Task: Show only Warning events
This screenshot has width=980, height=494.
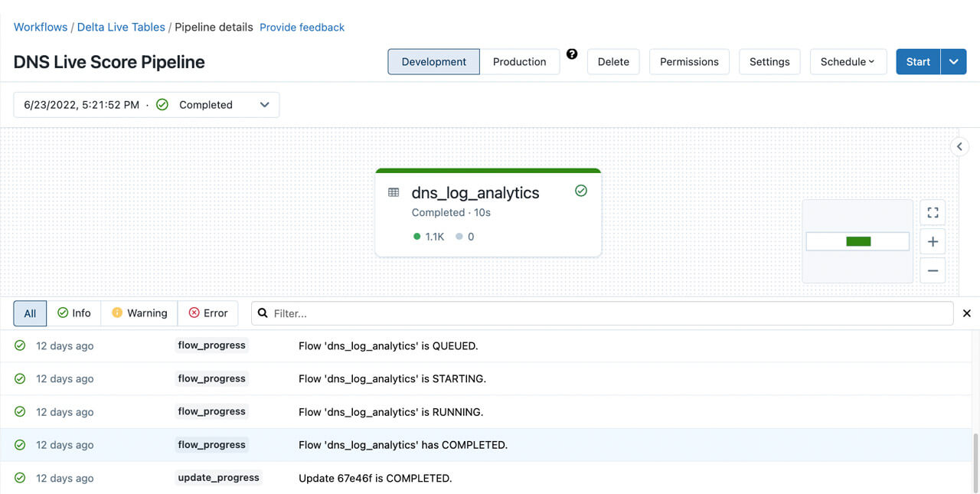Action: [139, 313]
